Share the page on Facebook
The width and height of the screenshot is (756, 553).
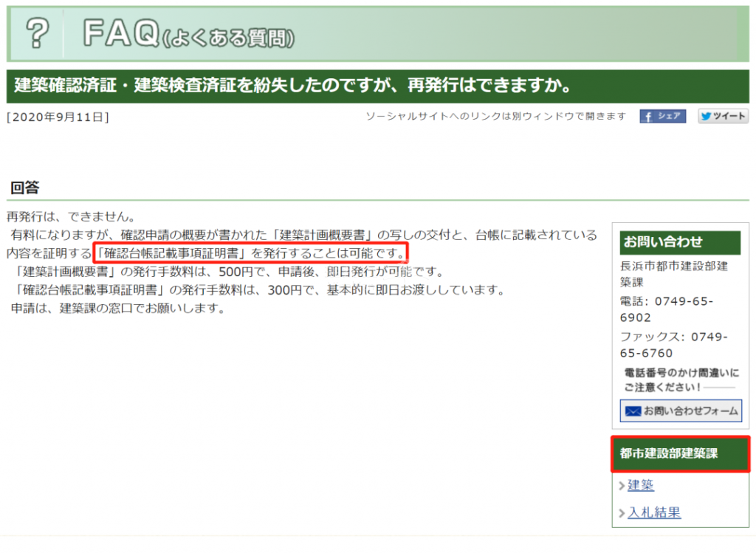pos(662,116)
